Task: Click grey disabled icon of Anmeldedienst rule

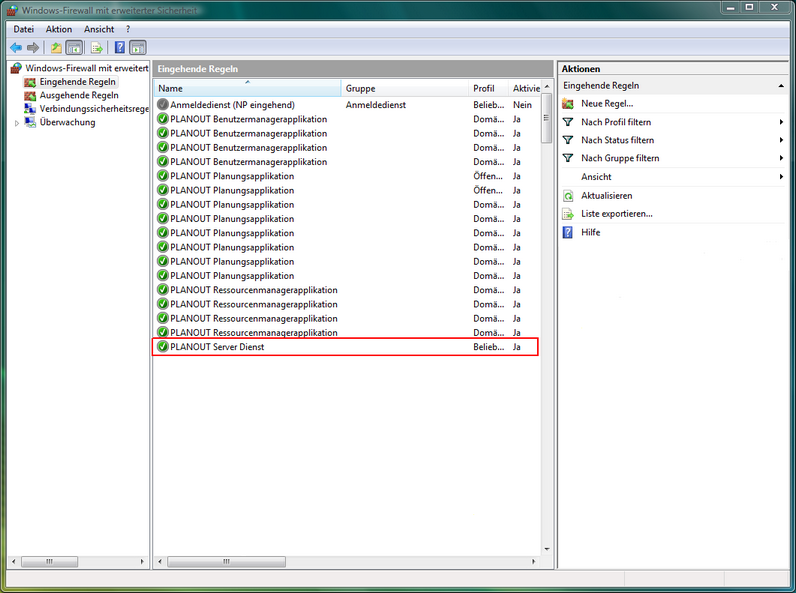Action: pyautogui.click(x=163, y=105)
